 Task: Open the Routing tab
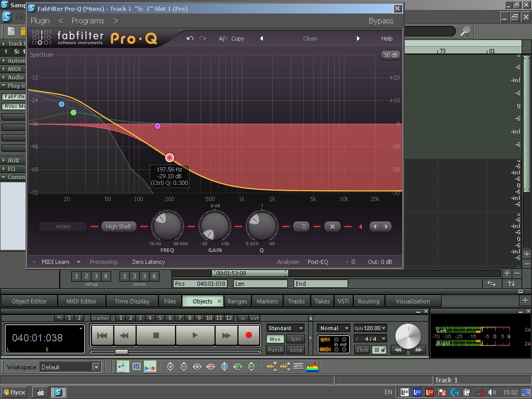click(x=369, y=301)
